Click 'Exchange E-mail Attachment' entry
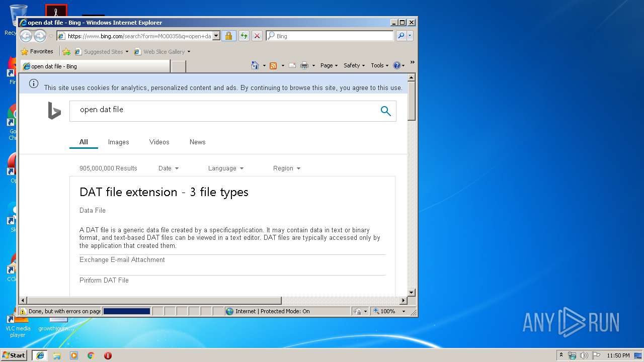 [122, 260]
